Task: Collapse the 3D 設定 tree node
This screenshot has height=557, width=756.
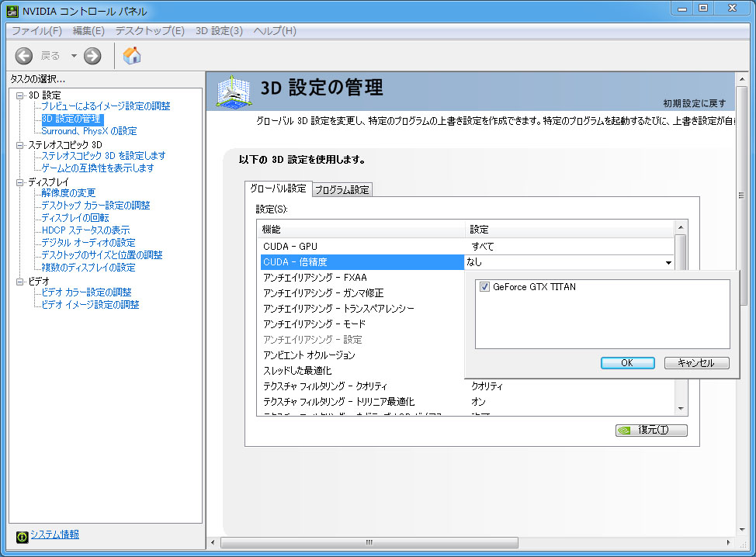Action: pos(19,95)
